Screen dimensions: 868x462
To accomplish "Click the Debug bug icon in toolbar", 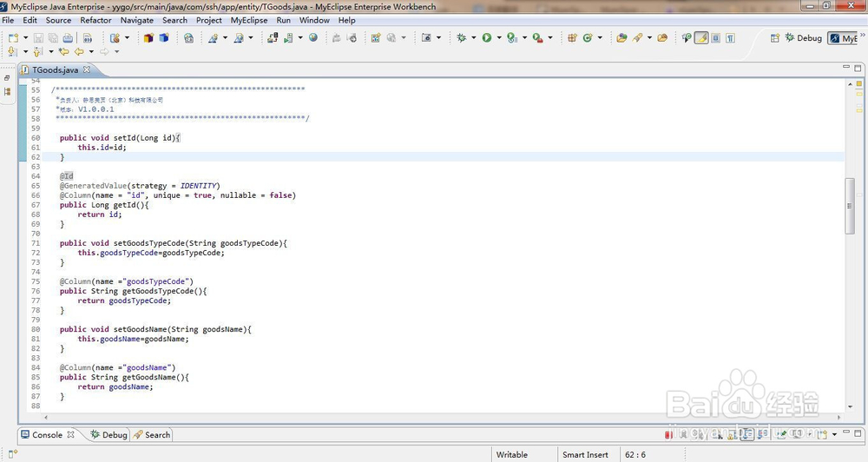I will coord(461,37).
